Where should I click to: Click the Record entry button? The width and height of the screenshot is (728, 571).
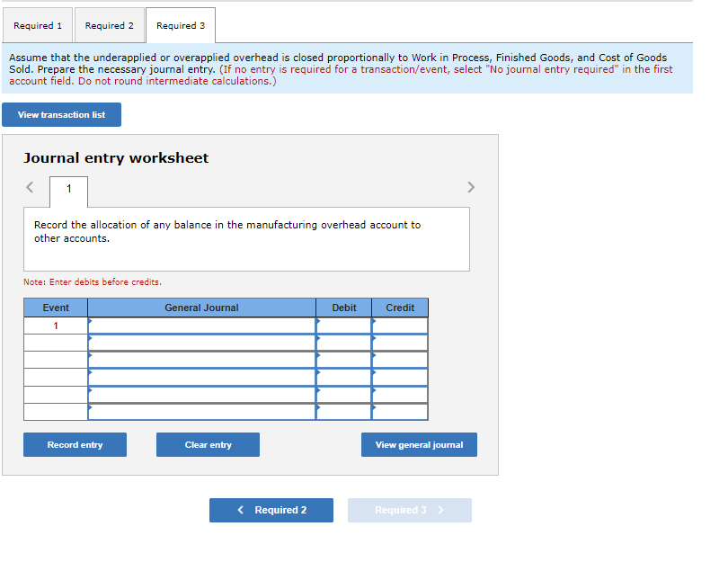75,444
